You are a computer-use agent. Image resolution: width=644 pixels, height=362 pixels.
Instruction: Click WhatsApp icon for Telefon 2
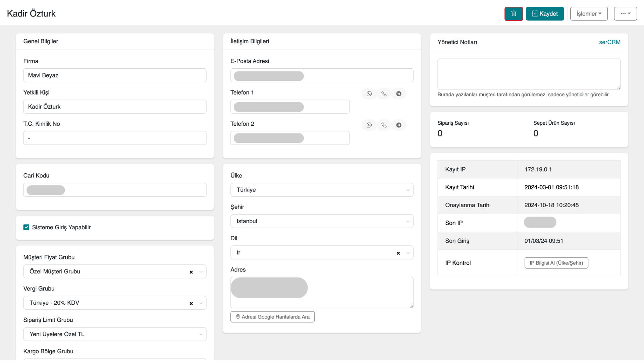coord(369,125)
